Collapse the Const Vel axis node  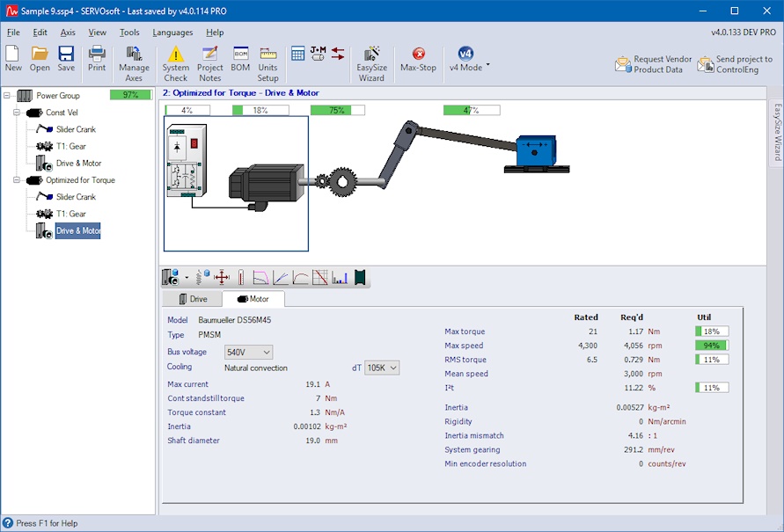pyautogui.click(x=17, y=113)
